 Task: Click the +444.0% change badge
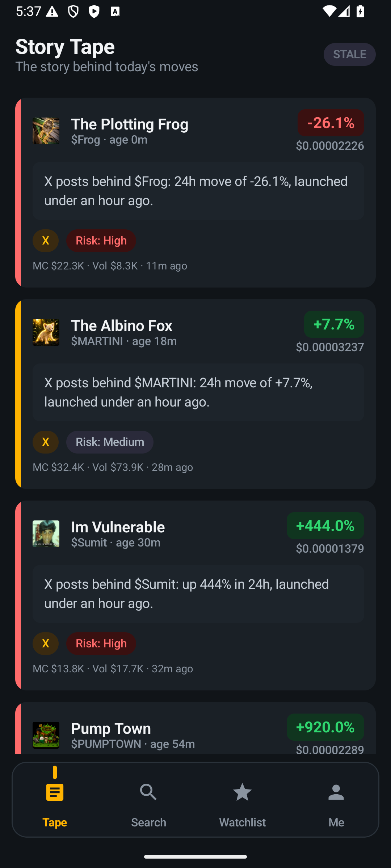click(325, 526)
